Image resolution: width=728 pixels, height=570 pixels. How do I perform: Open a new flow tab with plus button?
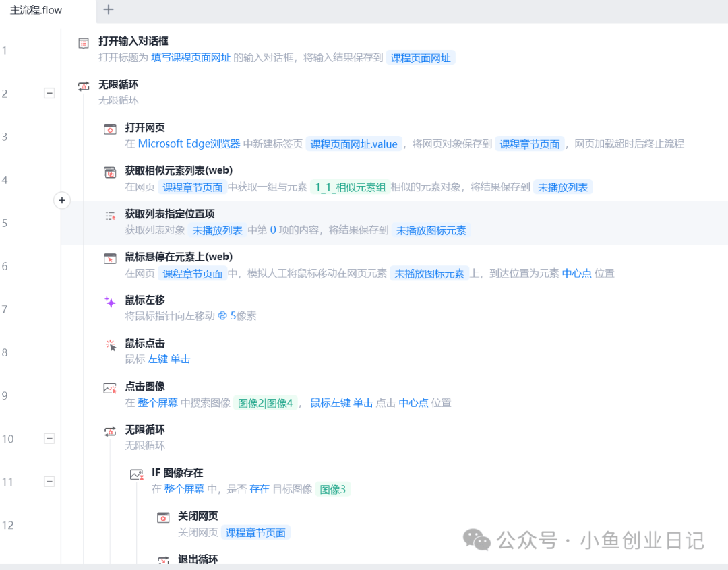109,9
